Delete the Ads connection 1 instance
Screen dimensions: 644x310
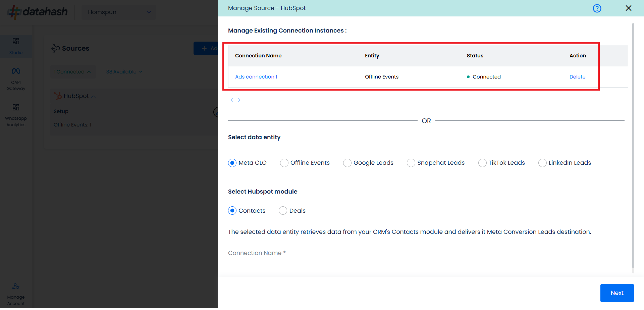577,77
